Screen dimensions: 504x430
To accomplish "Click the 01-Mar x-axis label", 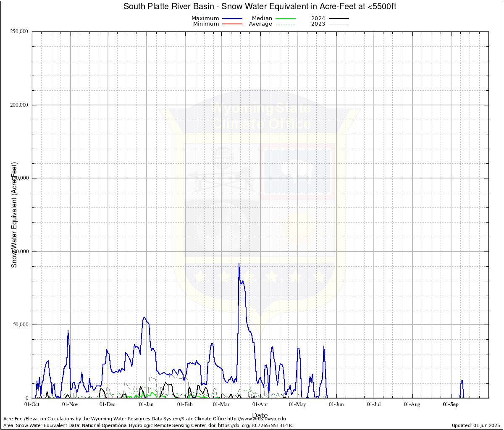I will click(221, 405).
